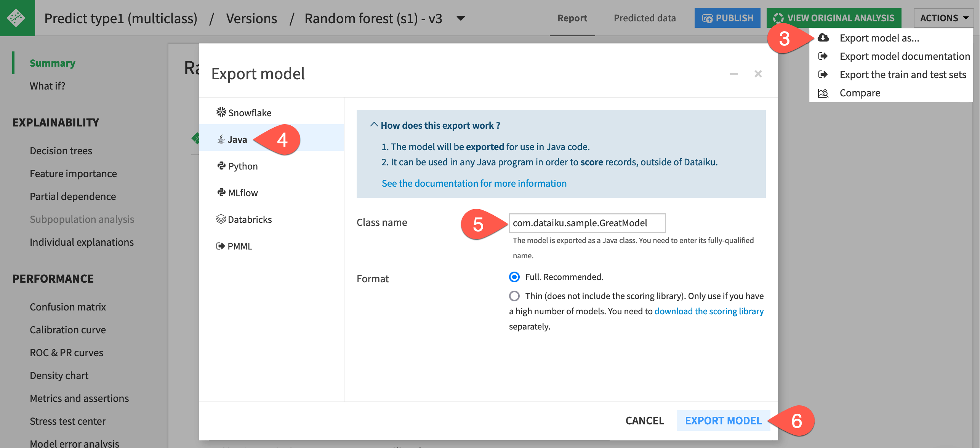Click the Compare icon in Actions menu

(823, 93)
